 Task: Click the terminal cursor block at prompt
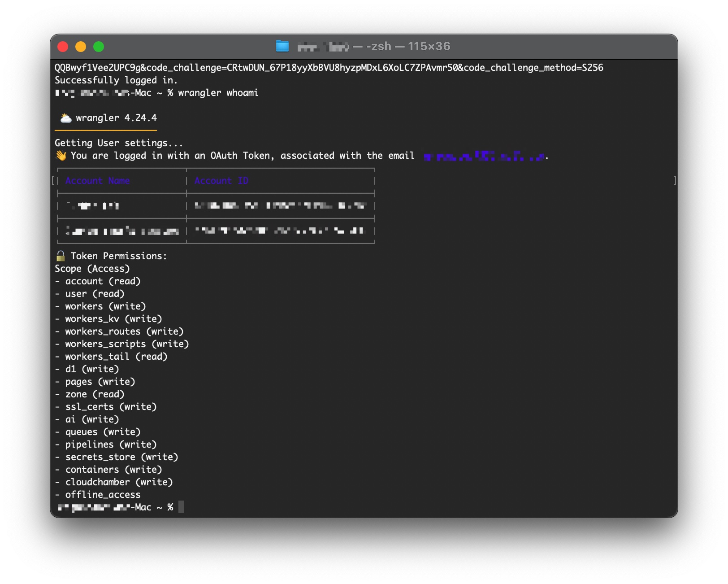[181, 507]
